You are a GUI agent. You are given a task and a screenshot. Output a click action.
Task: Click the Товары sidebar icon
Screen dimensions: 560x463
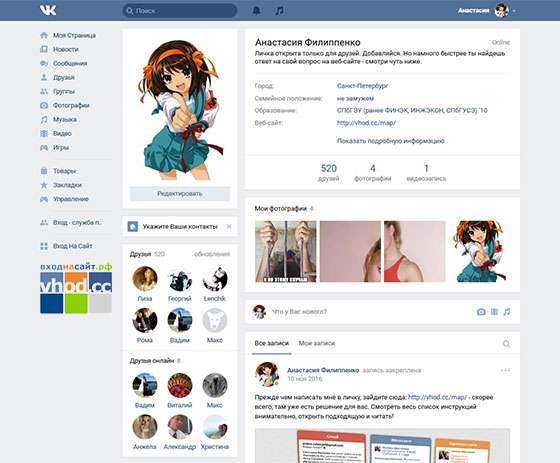tap(44, 171)
